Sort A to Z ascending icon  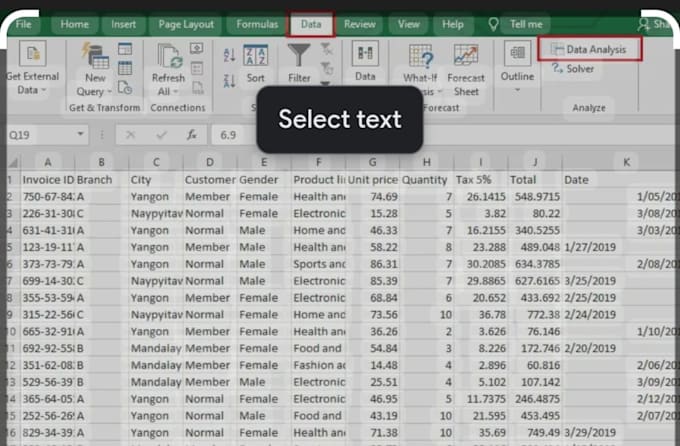tap(229, 55)
